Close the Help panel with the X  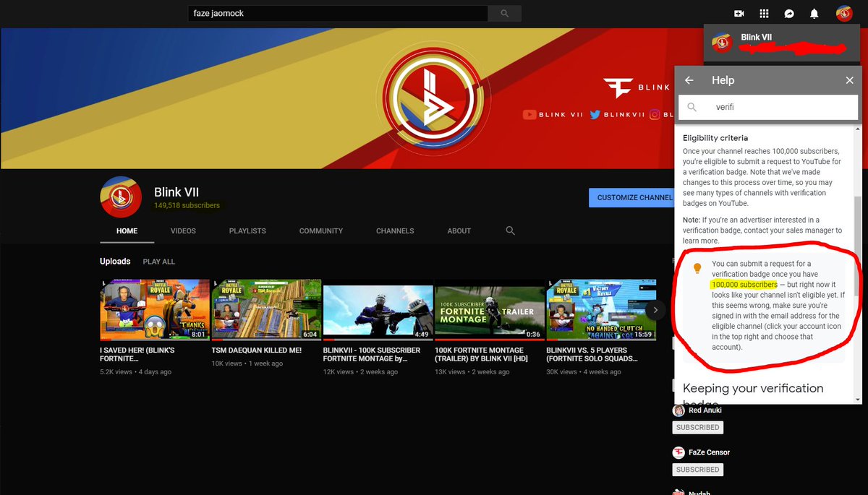point(849,80)
